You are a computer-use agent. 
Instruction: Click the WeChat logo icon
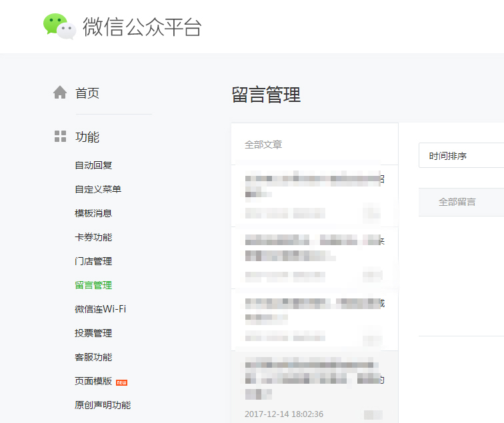(60, 27)
